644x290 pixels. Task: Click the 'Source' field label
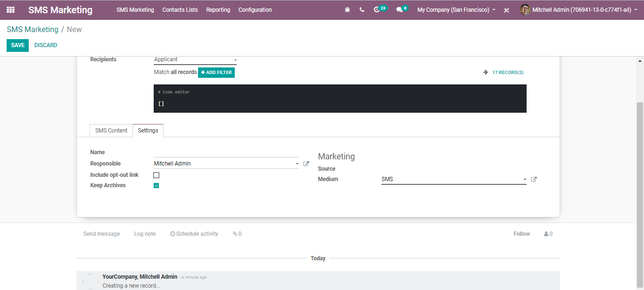327,169
